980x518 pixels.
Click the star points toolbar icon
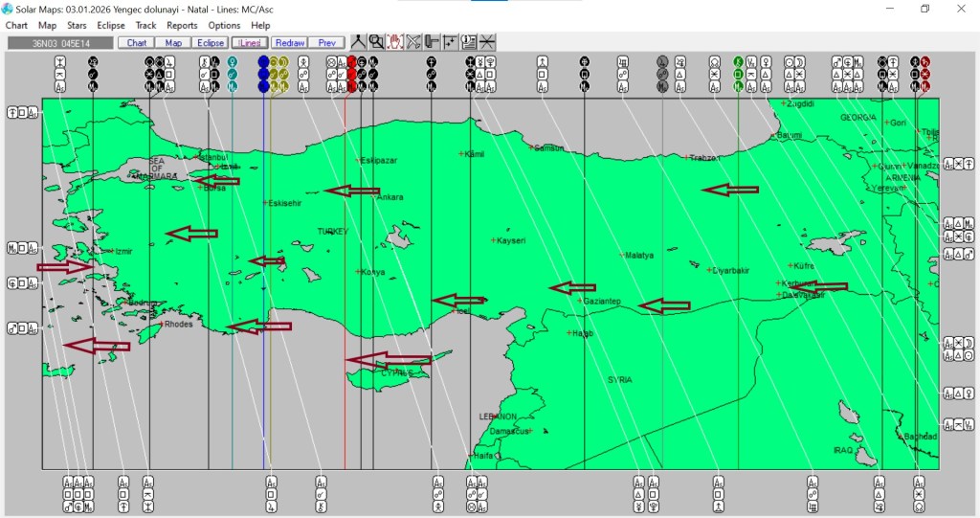click(x=450, y=42)
